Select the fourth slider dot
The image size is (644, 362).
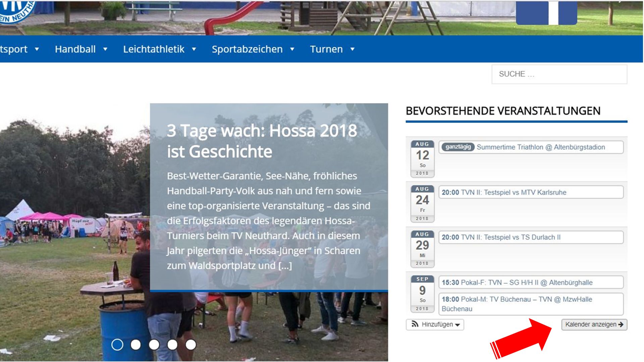click(172, 345)
